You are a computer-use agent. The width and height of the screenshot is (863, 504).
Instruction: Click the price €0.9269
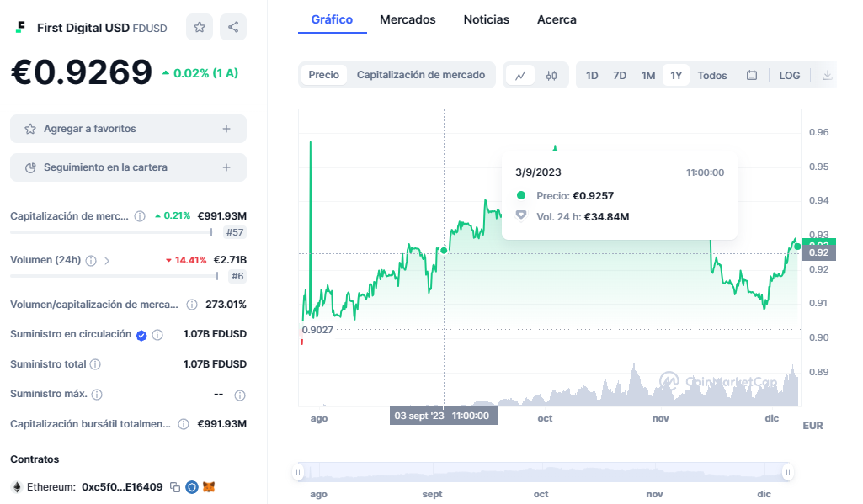(x=82, y=72)
